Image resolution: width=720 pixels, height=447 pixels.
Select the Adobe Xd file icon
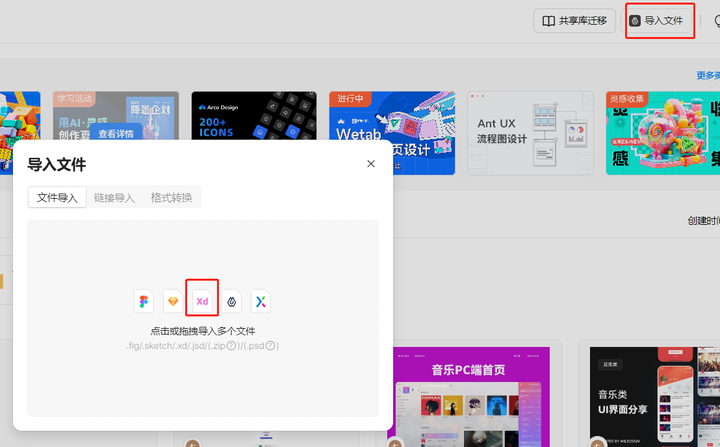[202, 301]
